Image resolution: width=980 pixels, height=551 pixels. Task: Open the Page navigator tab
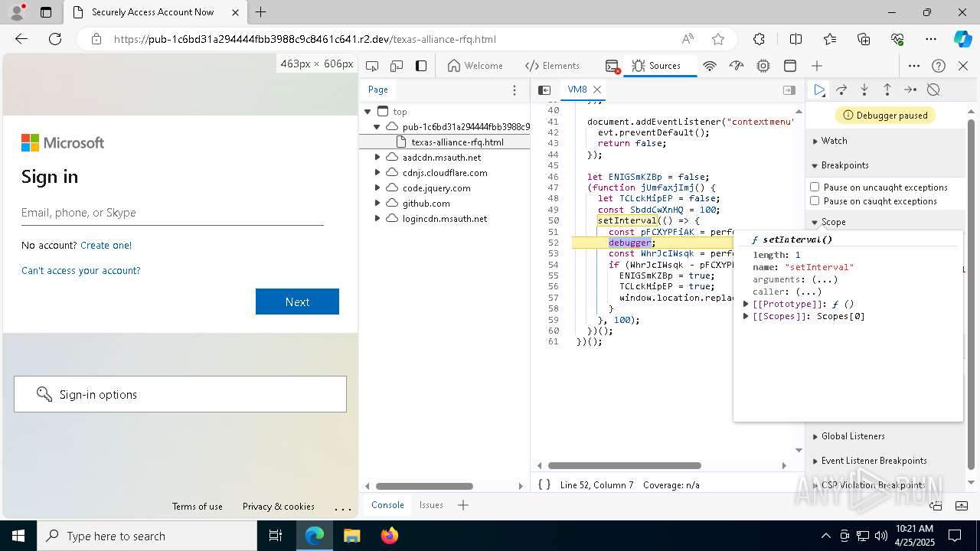pyautogui.click(x=378, y=90)
